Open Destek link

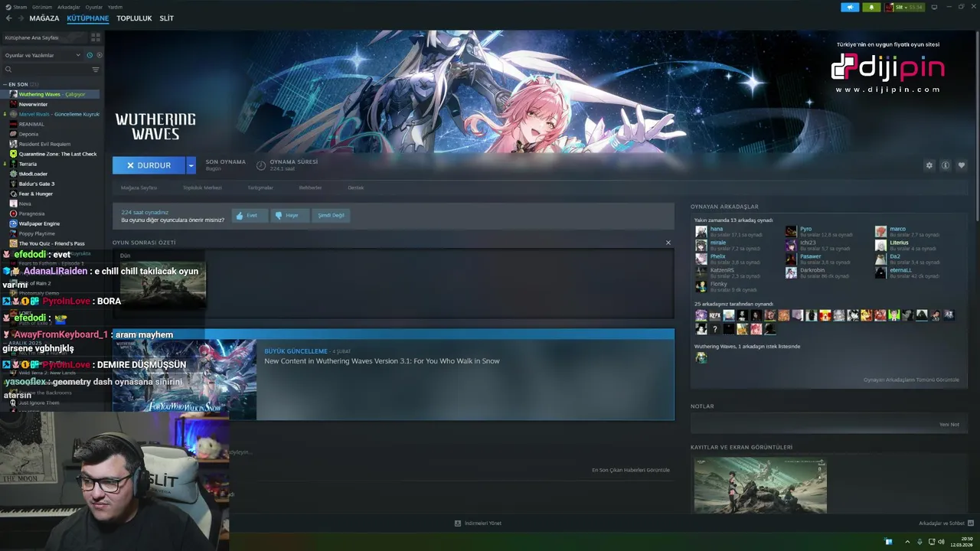tap(356, 187)
